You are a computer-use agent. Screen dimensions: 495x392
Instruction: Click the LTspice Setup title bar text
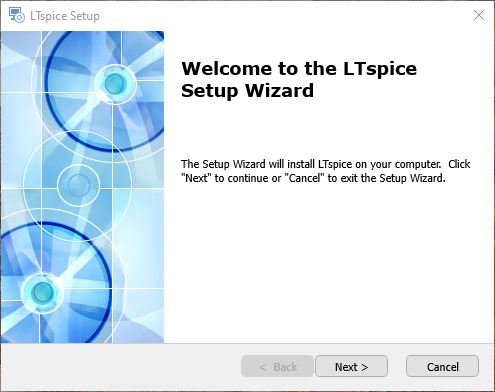[65, 16]
